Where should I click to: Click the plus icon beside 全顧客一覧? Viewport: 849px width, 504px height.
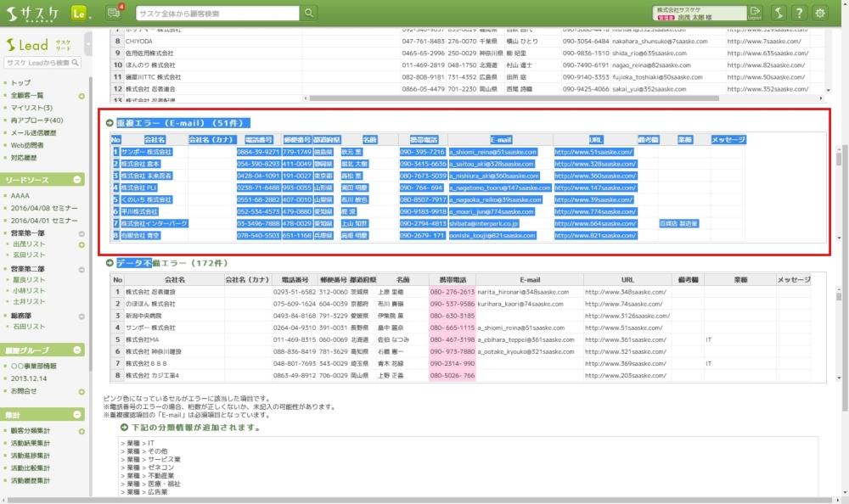click(82, 96)
